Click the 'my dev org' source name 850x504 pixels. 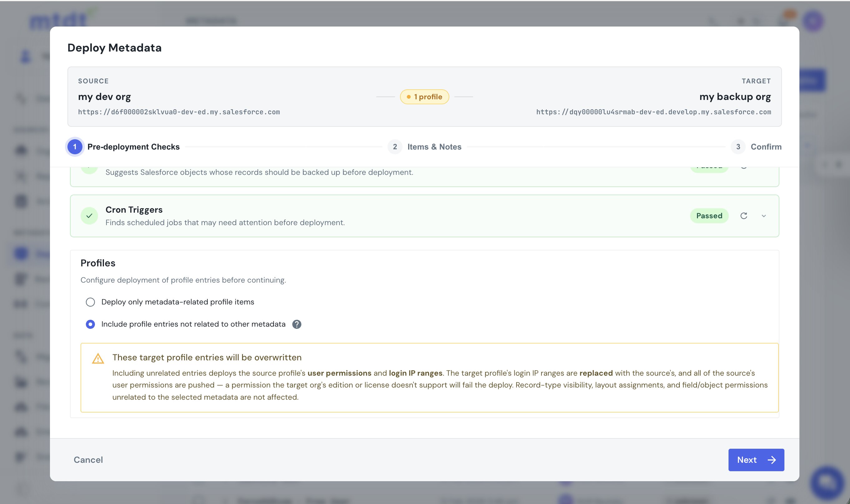(105, 97)
